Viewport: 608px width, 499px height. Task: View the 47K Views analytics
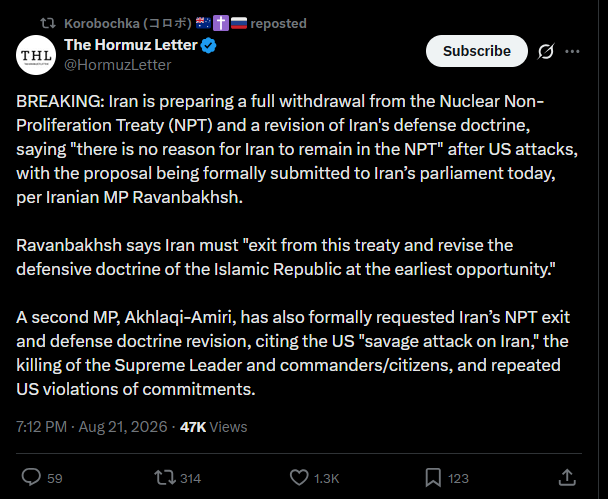point(213,426)
